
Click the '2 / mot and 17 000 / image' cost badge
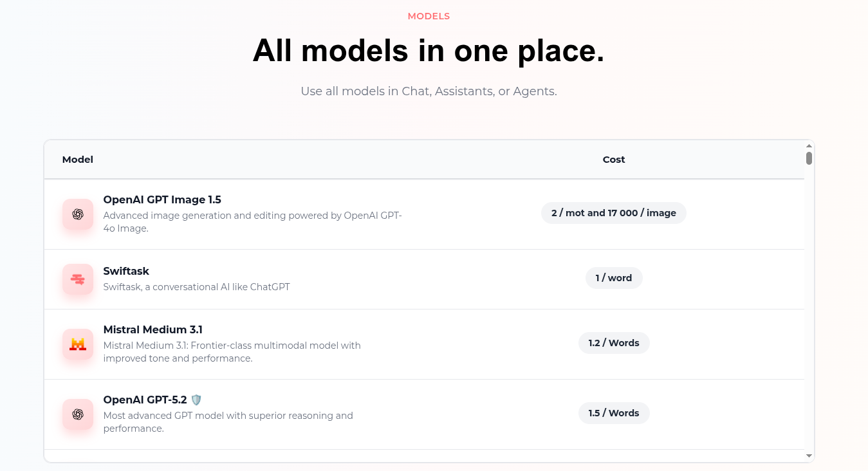coord(614,213)
